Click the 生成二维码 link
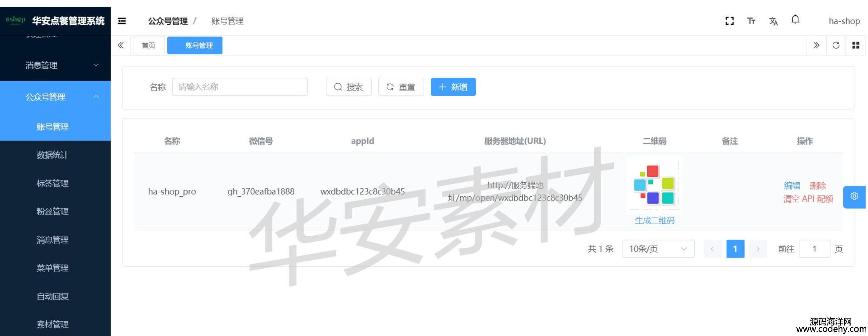 tap(654, 220)
